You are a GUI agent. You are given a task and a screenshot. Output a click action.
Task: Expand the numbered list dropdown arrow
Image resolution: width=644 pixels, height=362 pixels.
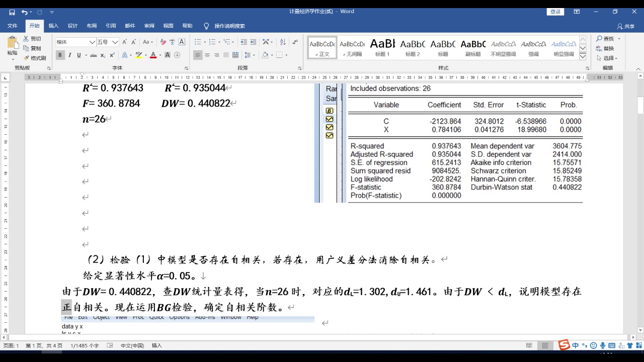(x=218, y=42)
